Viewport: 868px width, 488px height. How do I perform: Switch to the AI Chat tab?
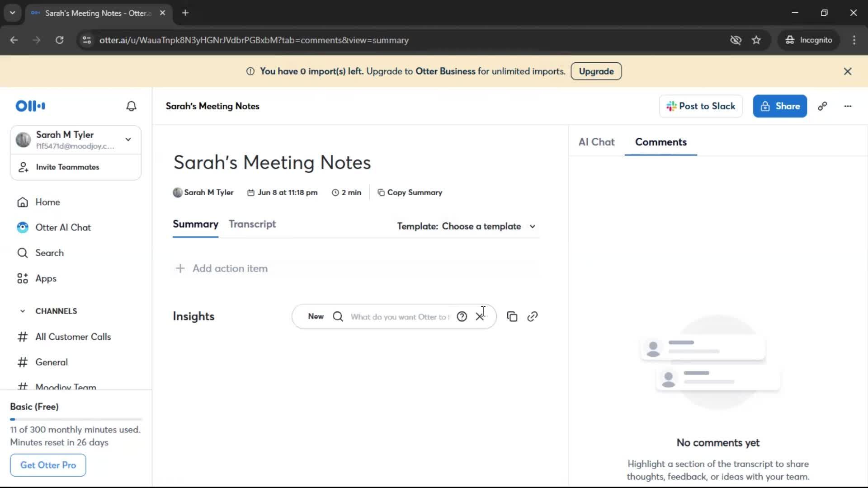596,142
